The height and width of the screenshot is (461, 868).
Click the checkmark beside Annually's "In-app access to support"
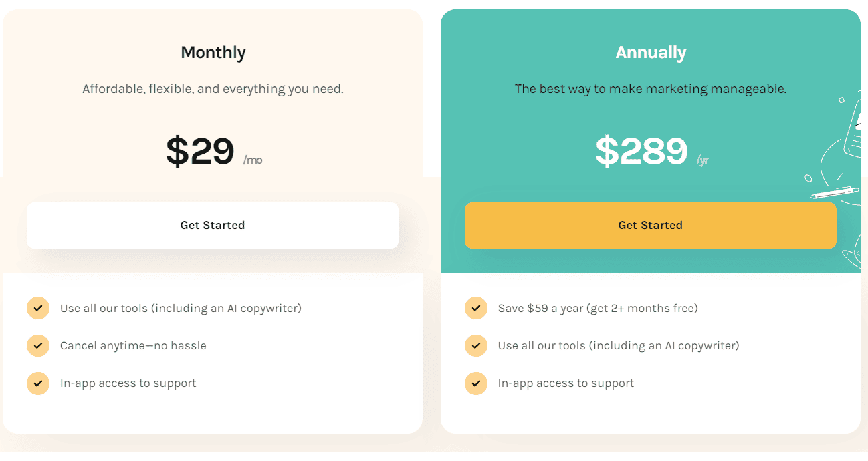[475, 383]
